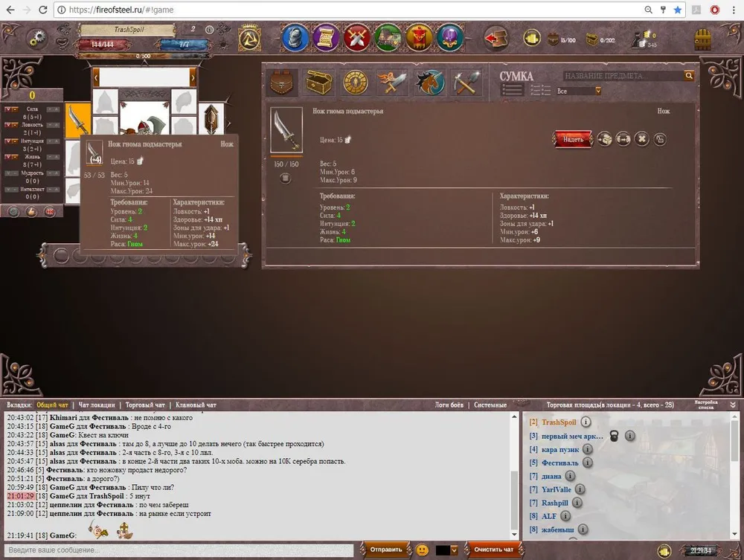The height and width of the screenshot is (560, 744).
Task: Decrease Сила stat with red arrow
Action: click(x=8, y=109)
